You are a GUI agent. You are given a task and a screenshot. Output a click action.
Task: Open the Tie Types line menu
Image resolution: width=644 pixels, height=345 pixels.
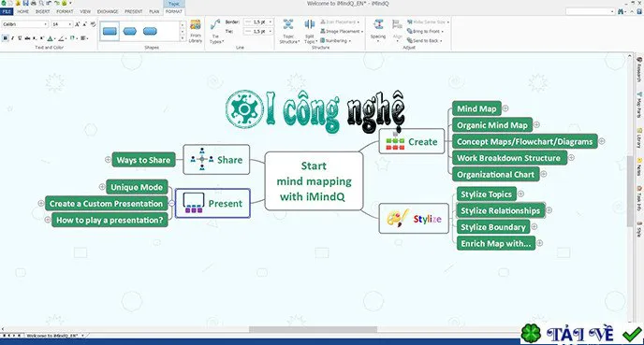[x=215, y=32]
